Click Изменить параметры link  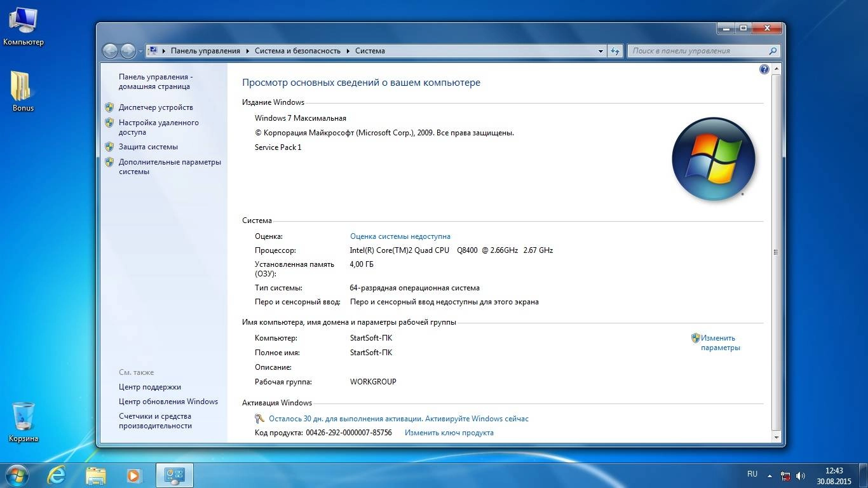(x=721, y=342)
